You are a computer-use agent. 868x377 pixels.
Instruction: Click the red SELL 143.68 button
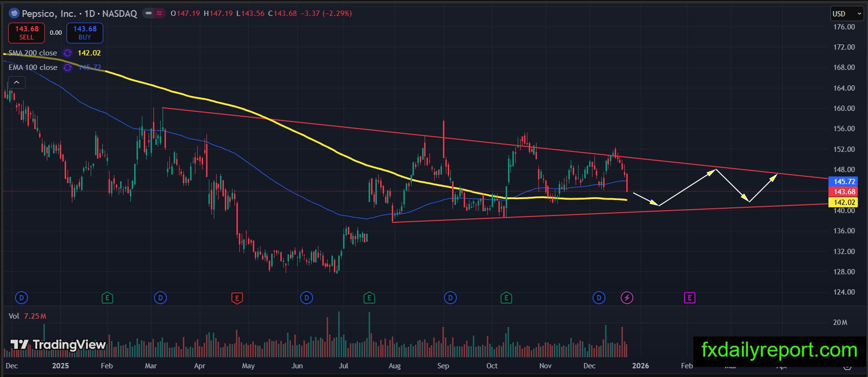[x=27, y=33]
